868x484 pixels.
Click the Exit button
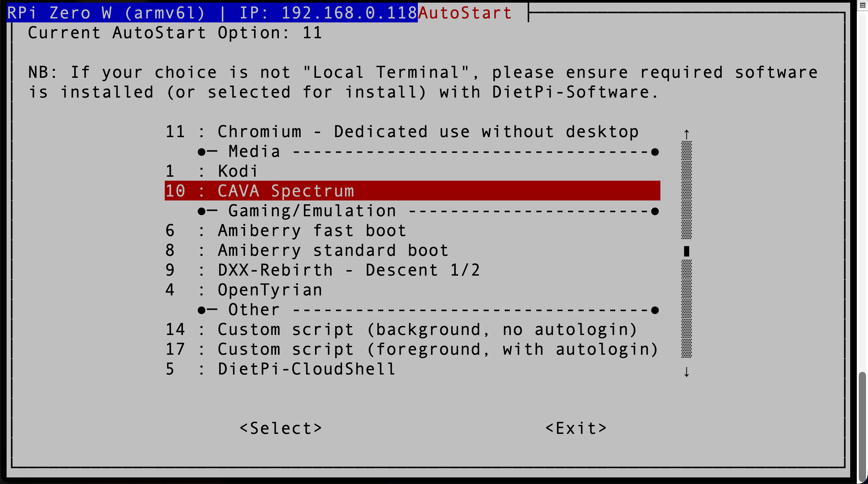click(576, 428)
